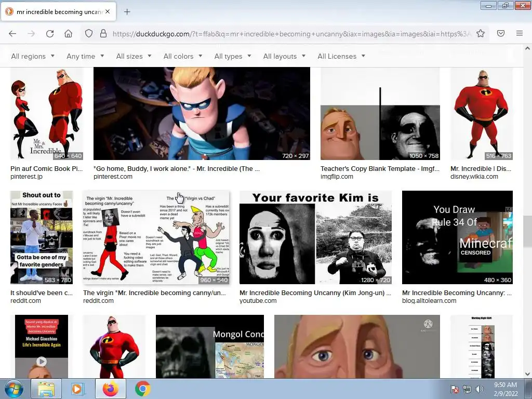
Task: Click the blog.alltolearn.com source text
Action: (429, 301)
